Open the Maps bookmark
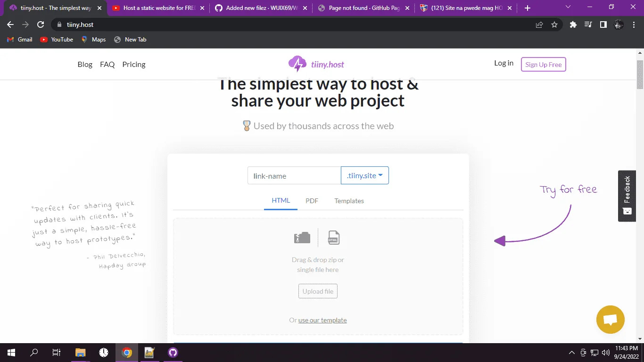Image resolution: width=644 pixels, height=362 pixels. point(93,40)
